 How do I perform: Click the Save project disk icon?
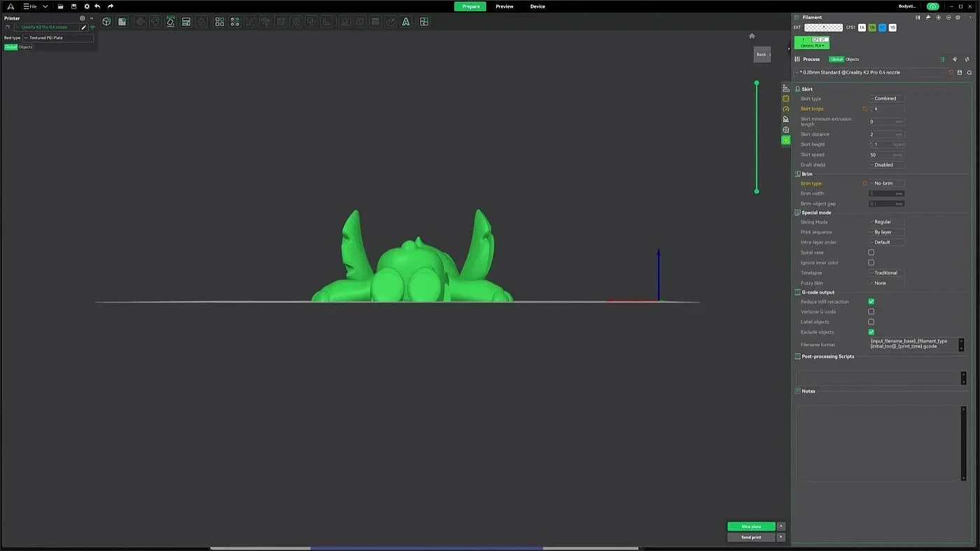tap(73, 6)
